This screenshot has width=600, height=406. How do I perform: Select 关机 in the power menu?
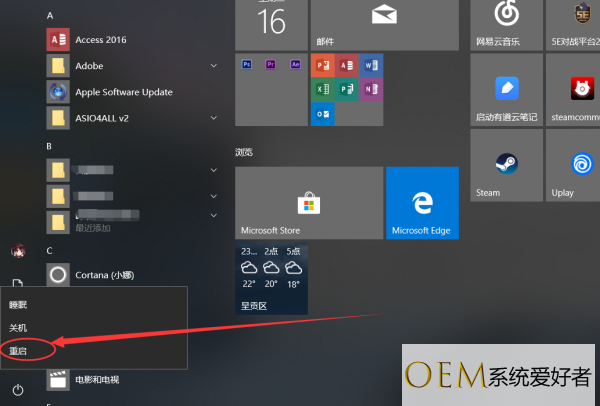(20, 328)
